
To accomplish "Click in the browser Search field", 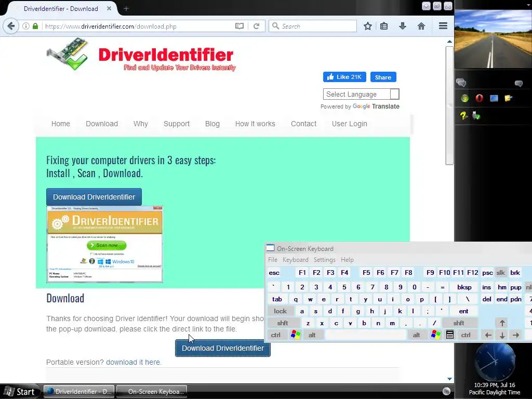I will 312,26.
